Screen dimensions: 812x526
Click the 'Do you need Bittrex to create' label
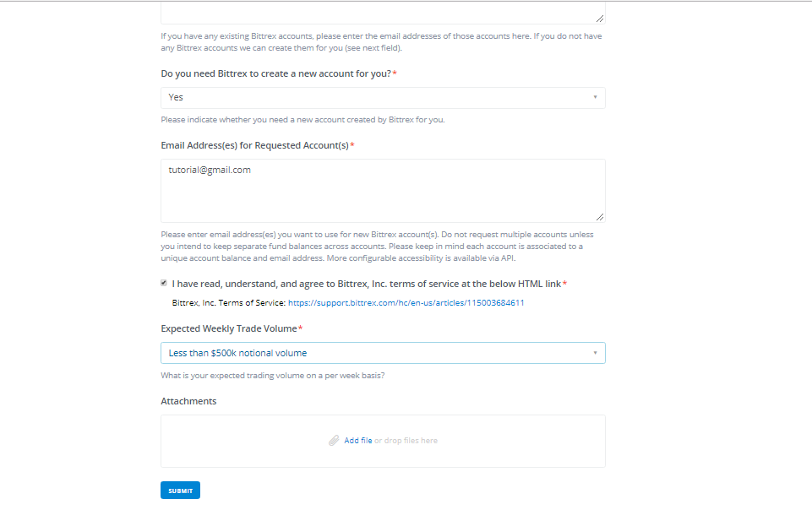[275, 74]
